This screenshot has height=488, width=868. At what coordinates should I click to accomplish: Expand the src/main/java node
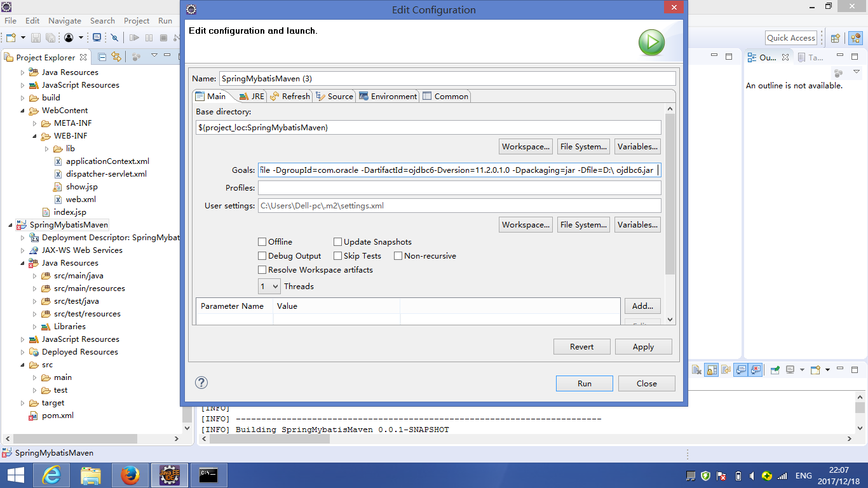click(35, 276)
